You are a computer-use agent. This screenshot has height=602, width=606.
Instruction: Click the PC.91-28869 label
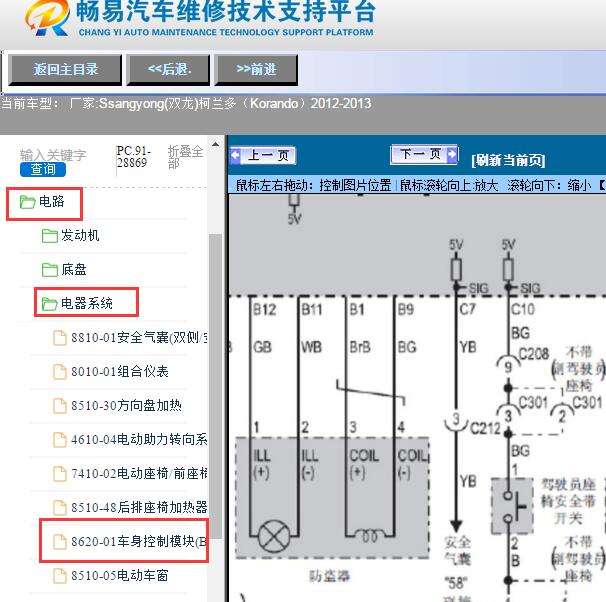pyautogui.click(x=134, y=156)
